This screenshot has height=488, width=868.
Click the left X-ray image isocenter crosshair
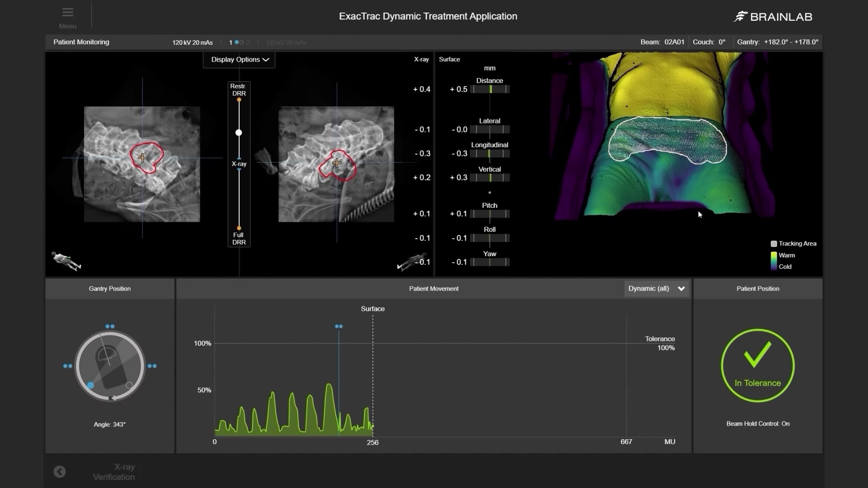tap(142, 158)
